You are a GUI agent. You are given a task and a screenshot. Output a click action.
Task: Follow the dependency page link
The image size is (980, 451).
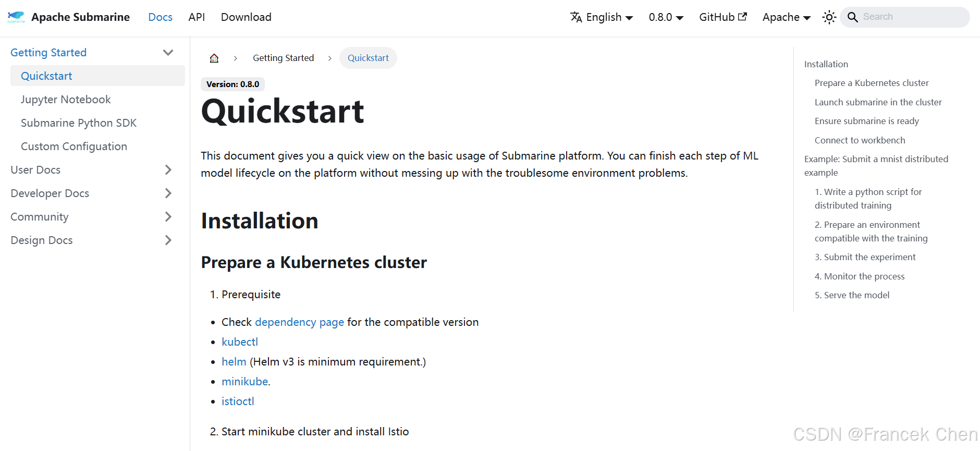click(299, 322)
